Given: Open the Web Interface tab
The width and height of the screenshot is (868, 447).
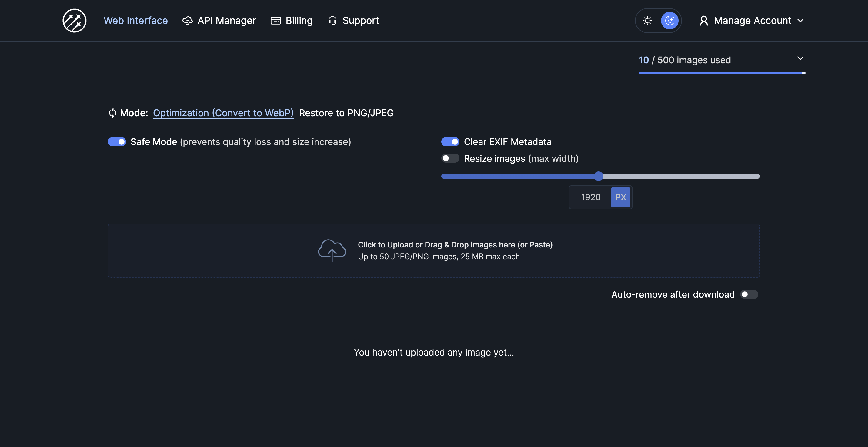Looking at the screenshot, I should 135,21.
